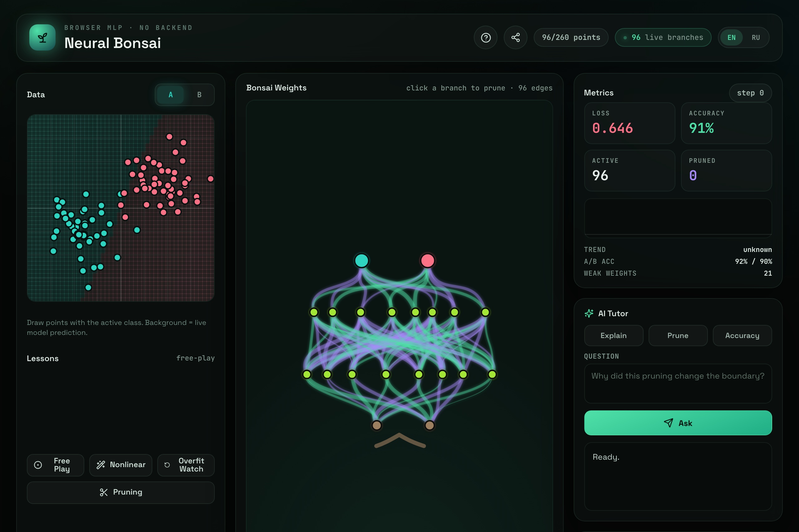Click the scissors icon on Pruning
Image resolution: width=799 pixels, height=532 pixels.
point(104,492)
